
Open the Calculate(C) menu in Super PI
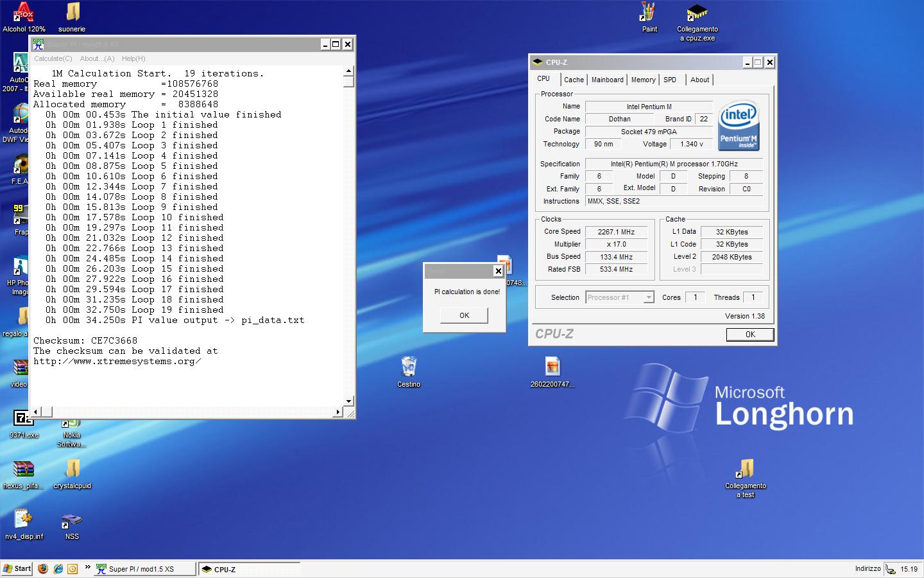(53, 58)
